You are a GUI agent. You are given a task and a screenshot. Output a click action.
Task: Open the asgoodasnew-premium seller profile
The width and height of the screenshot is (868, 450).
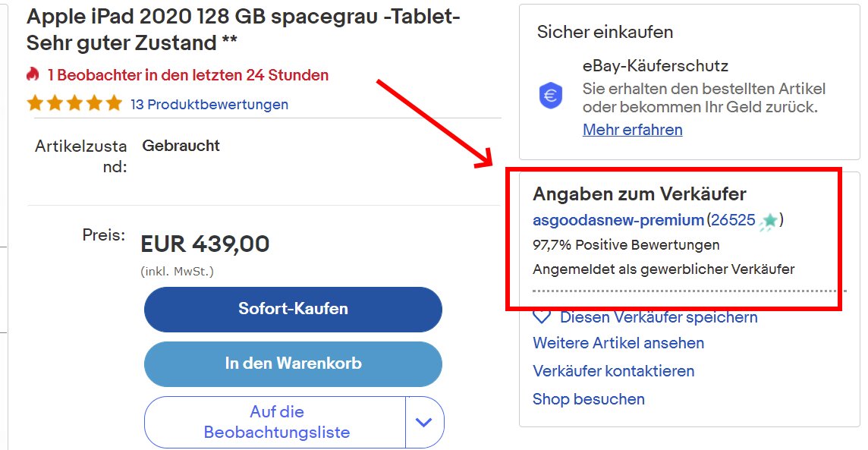[x=620, y=219]
